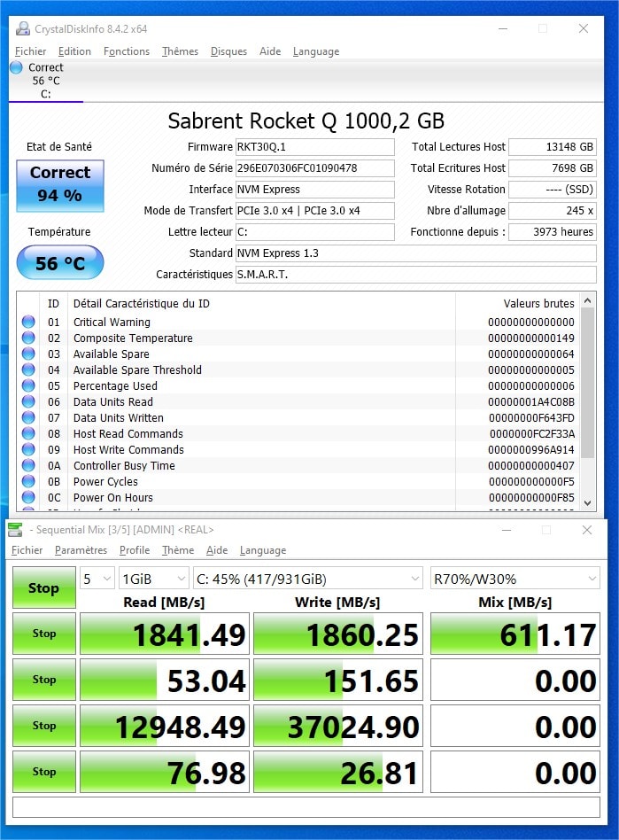Click the blue status orb for drive C:

click(x=16, y=67)
